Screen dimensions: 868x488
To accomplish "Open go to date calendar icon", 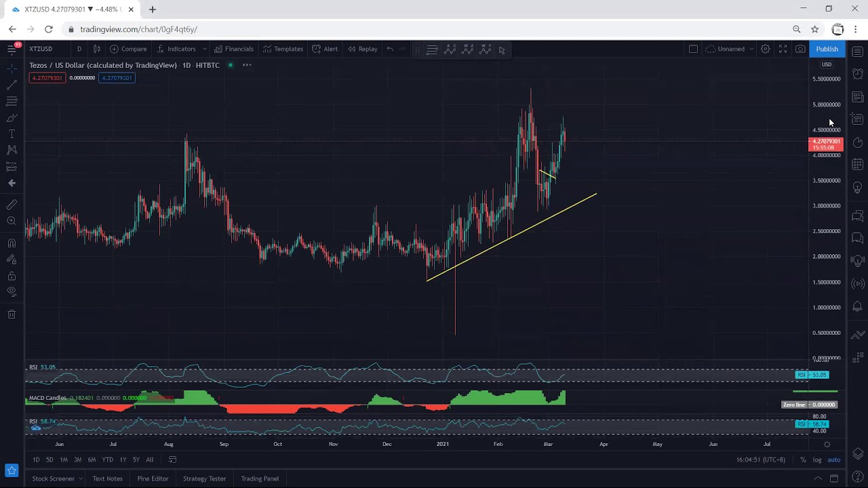I will coord(172,460).
